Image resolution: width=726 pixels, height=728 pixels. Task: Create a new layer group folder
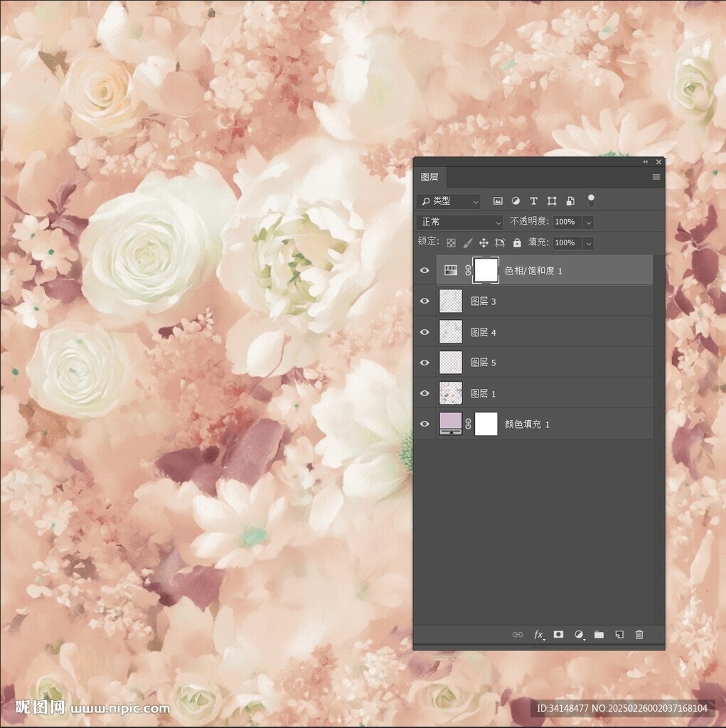pos(599,634)
